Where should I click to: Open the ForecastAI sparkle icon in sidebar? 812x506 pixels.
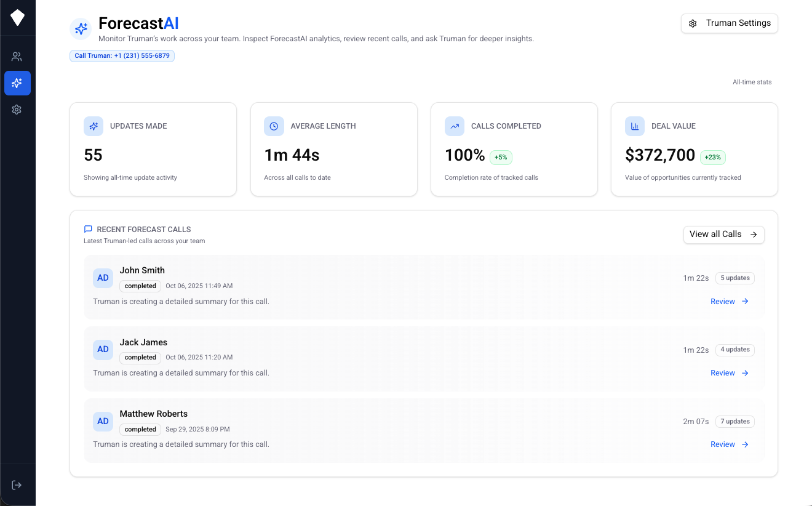tap(17, 83)
